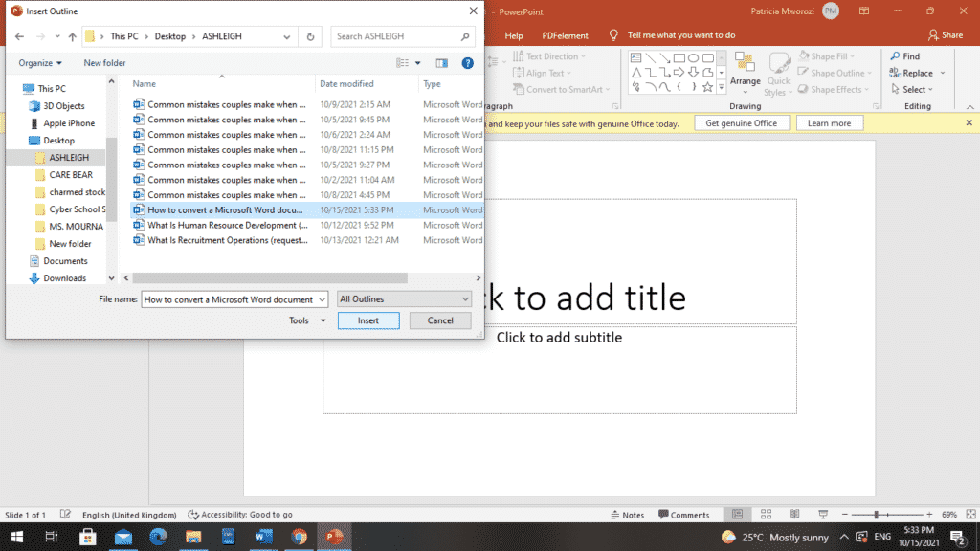Start Slide Show view icon

(823, 514)
